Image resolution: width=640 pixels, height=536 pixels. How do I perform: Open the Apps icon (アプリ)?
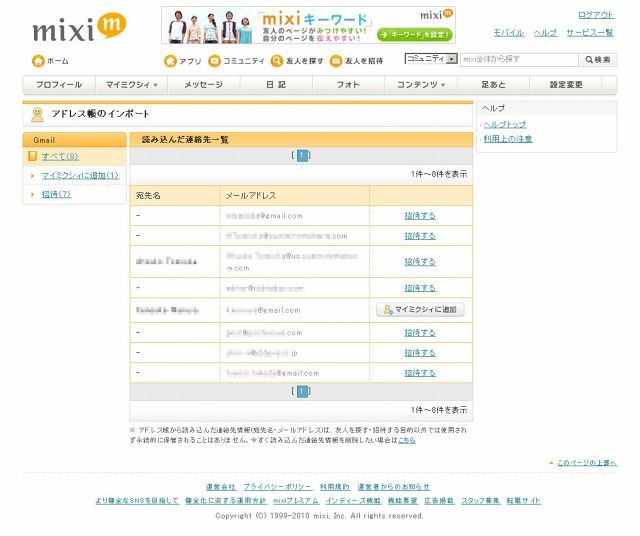pyautogui.click(x=170, y=61)
